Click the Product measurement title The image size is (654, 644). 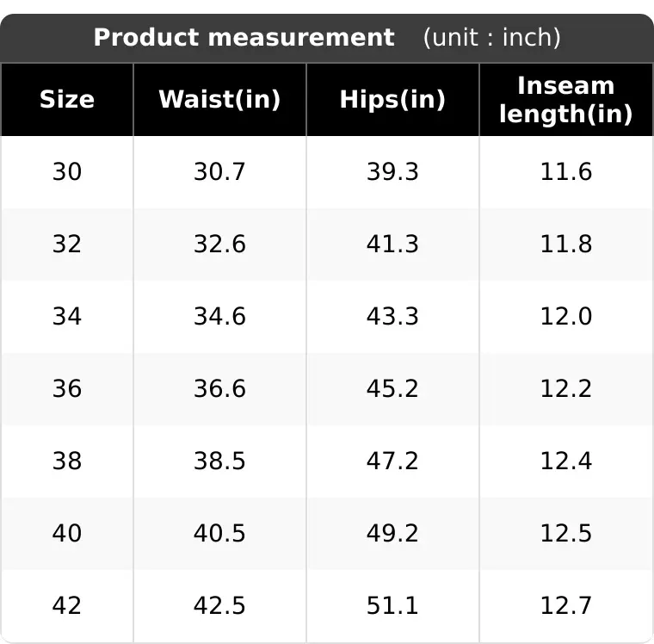tap(244, 38)
